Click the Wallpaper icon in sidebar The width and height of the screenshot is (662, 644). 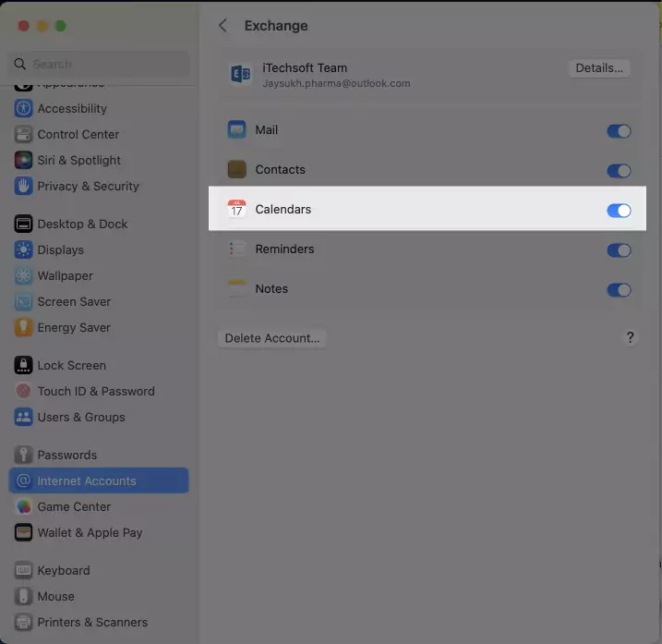pyautogui.click(x=23, y=276)
